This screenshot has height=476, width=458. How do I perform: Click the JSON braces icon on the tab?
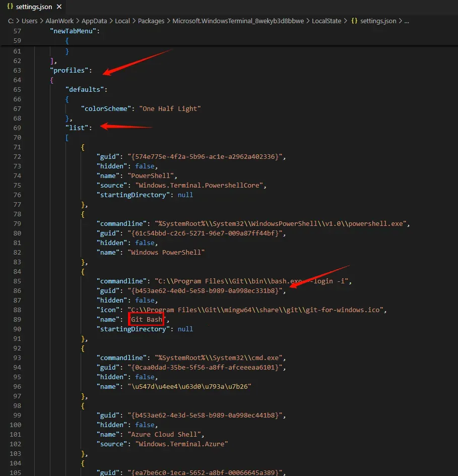coord(10,7)
